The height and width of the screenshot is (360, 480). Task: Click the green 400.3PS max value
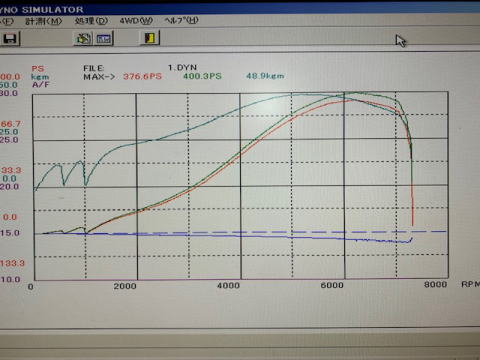click(x=202, y=76)
